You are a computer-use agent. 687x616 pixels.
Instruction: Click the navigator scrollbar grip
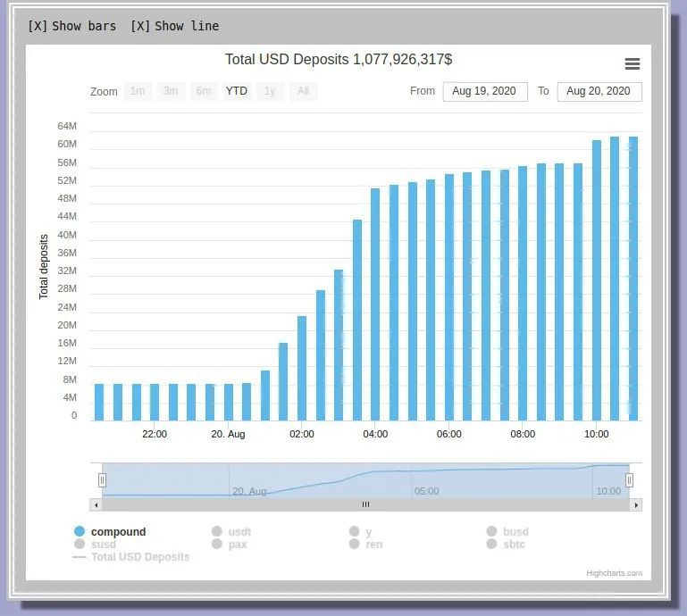[x=366, y=504]
